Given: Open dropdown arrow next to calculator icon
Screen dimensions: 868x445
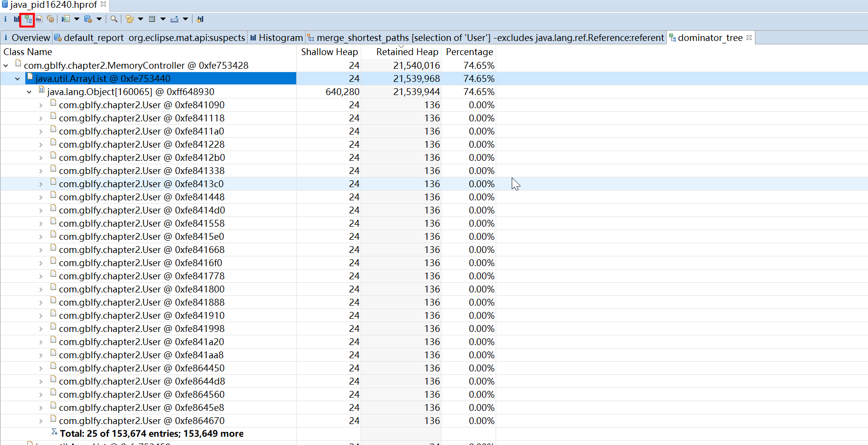Looking at the screenshot, I should (163, 19).
